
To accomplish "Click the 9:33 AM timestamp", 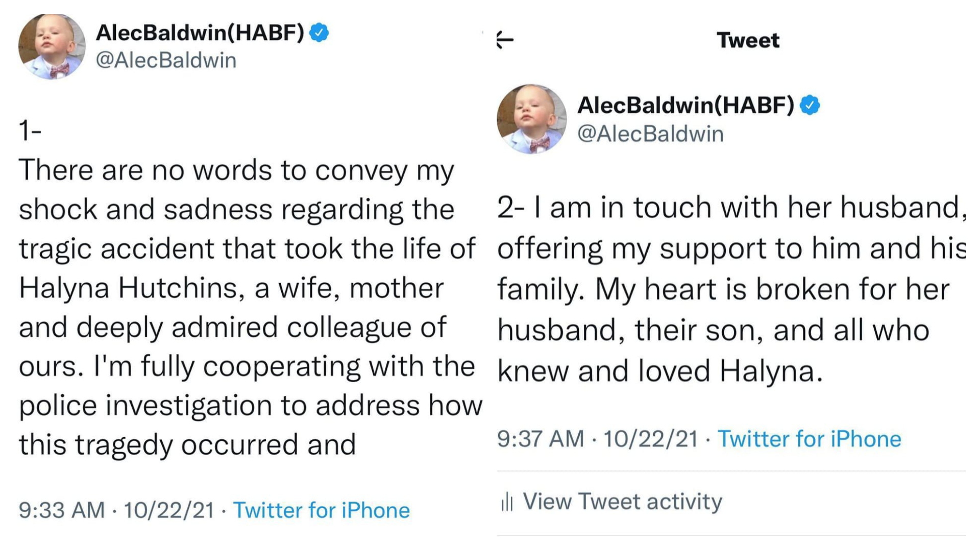I will (x=61, y=510).
